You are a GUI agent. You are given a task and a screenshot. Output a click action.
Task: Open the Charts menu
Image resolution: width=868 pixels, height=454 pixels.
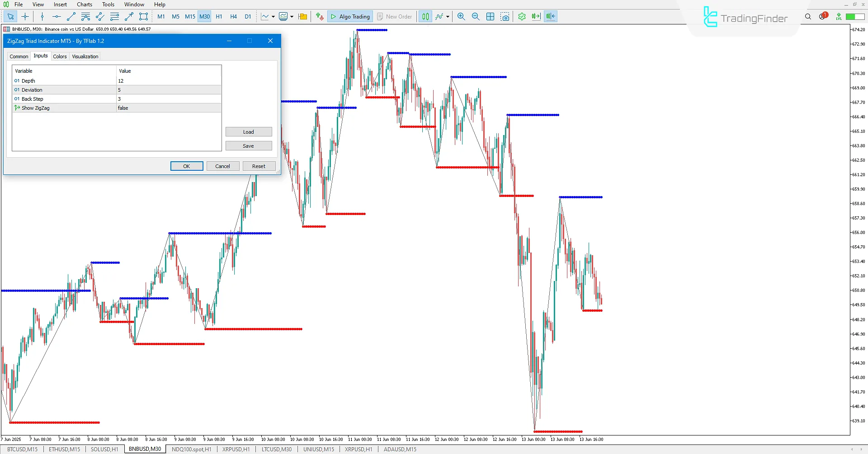point(84,4)
